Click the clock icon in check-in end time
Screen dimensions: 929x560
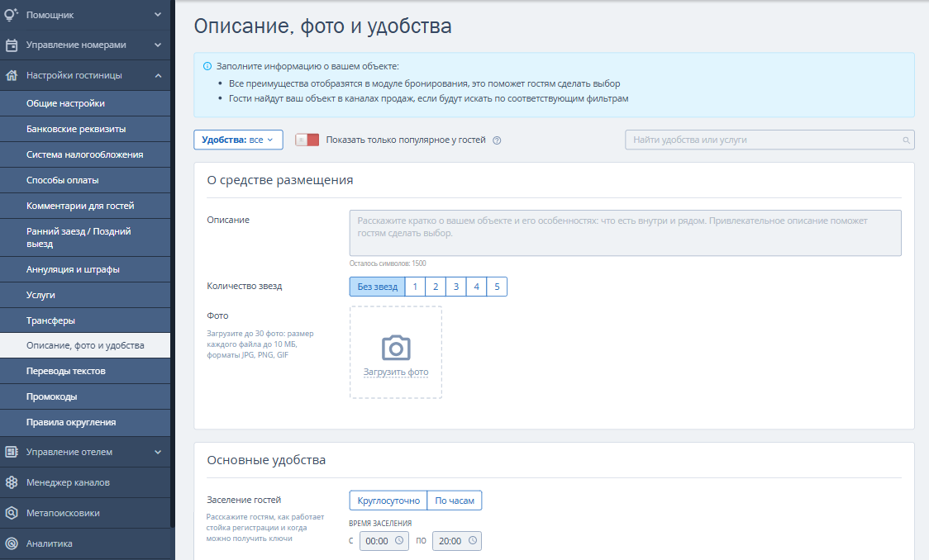pos(472,541)
